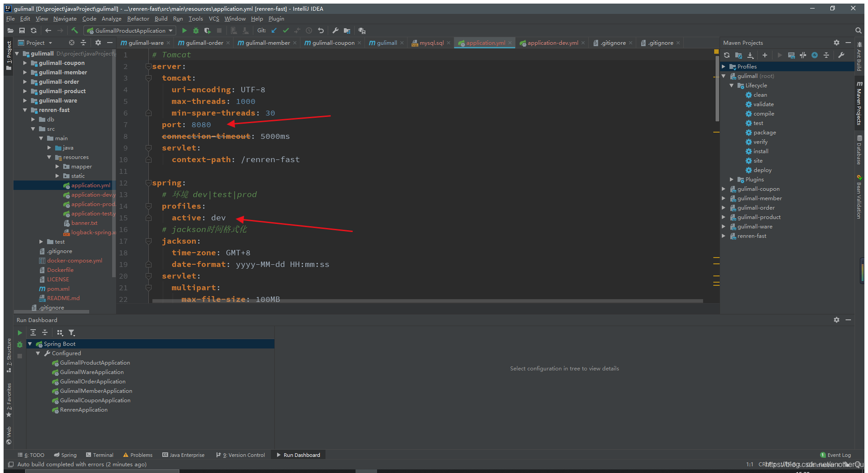Close the gulimall-ware editor tab
The width and height of the screenshot is (868, 473).
pos(169,43)
